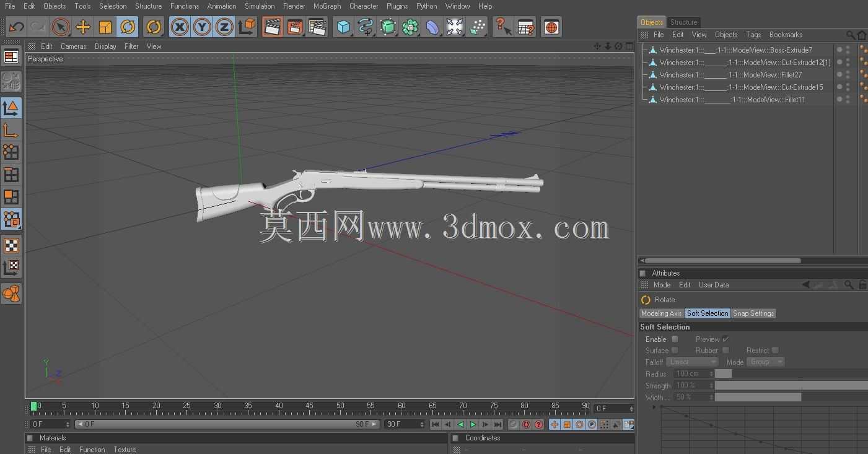Toggle the X axis lock
The image size is (868, 454).
tap(180, 27)
